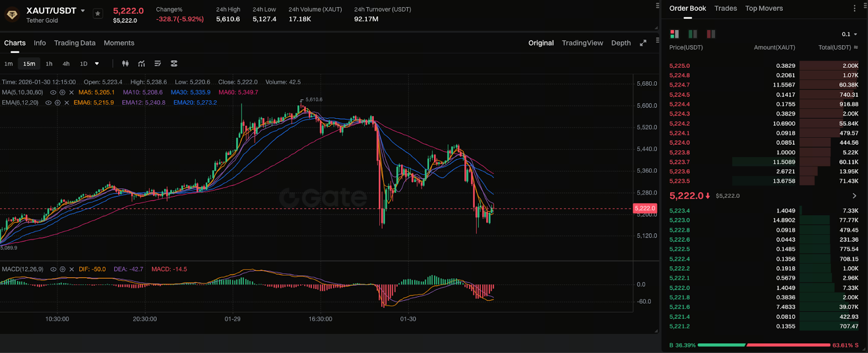Screen dimensions: 868x353
Task: Click the 5,224.2 ask price row
Action: 764,124
